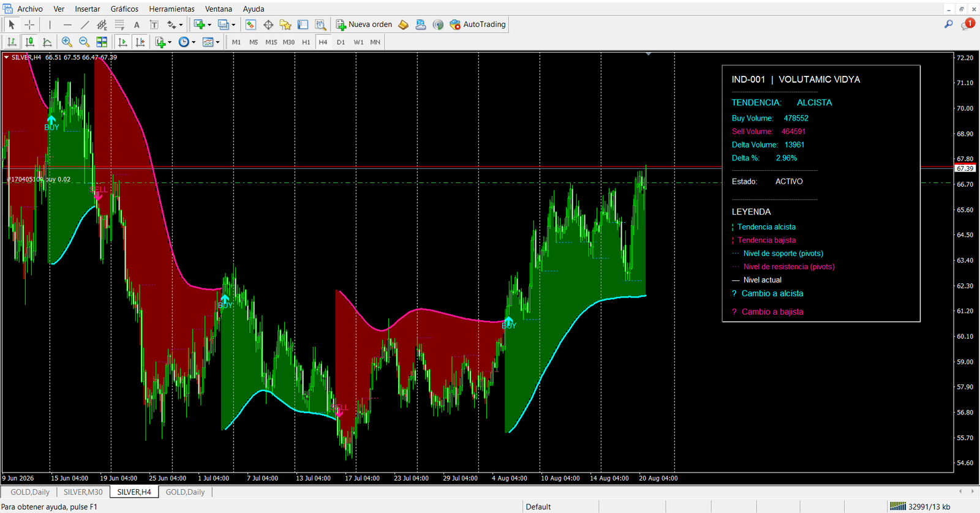Click the buy 0.02 order line label
The height and width of the screenshot is (513, 980).
point(39,179)
